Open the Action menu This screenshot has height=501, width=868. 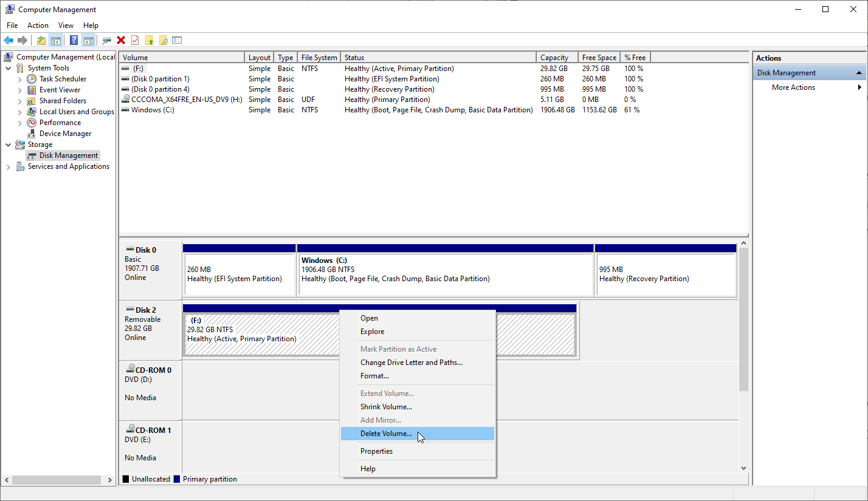(x=38, y=26)
